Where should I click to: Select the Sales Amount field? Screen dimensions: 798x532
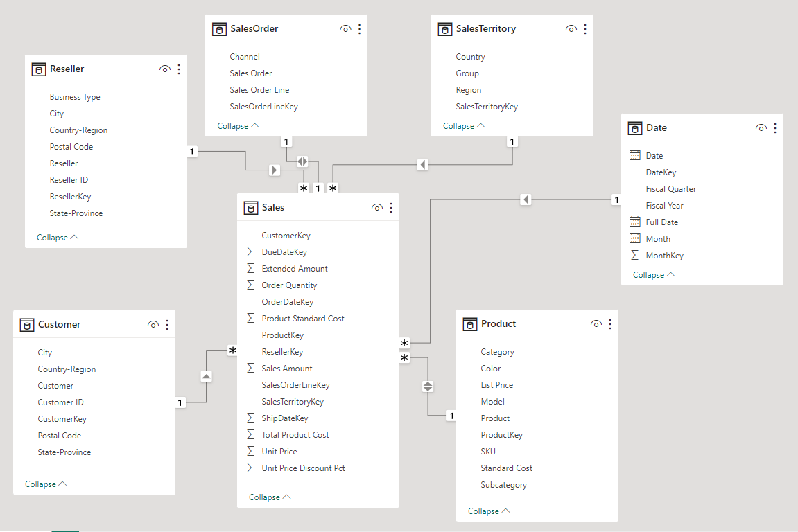point(287,369)
